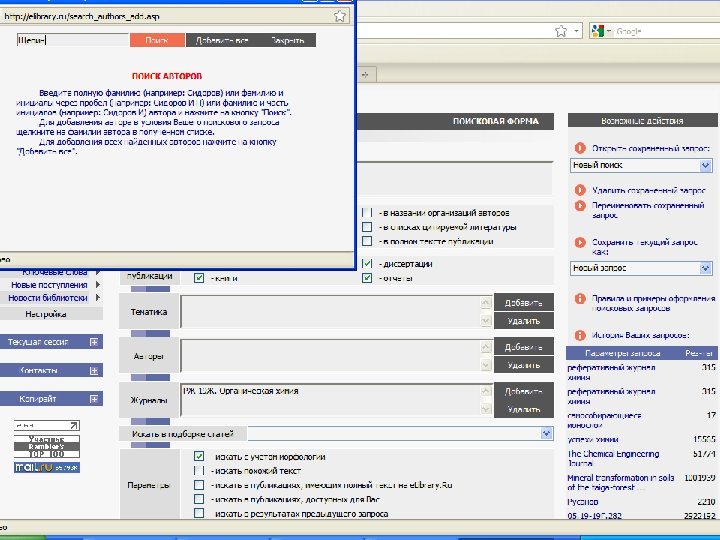The width and height of the screenshot is (720, 540).
Task: Click icon beside Сохранить текущий запрос как
Action: (580, 242)
